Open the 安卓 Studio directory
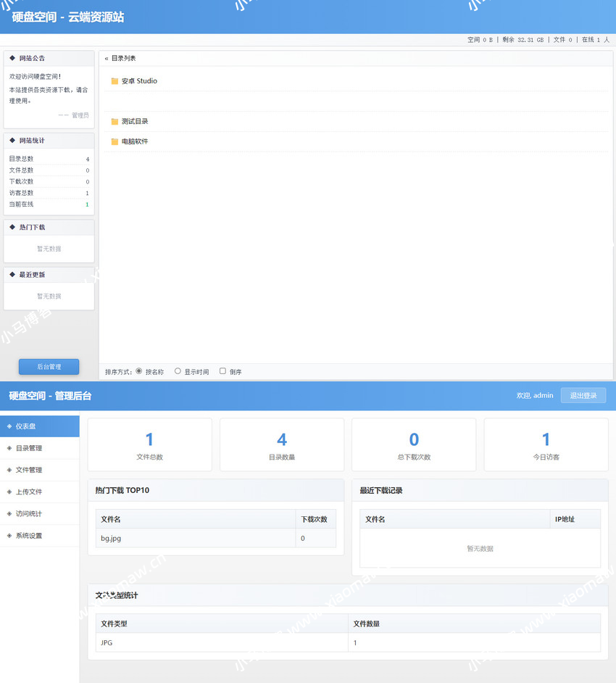 coord(139,81)
